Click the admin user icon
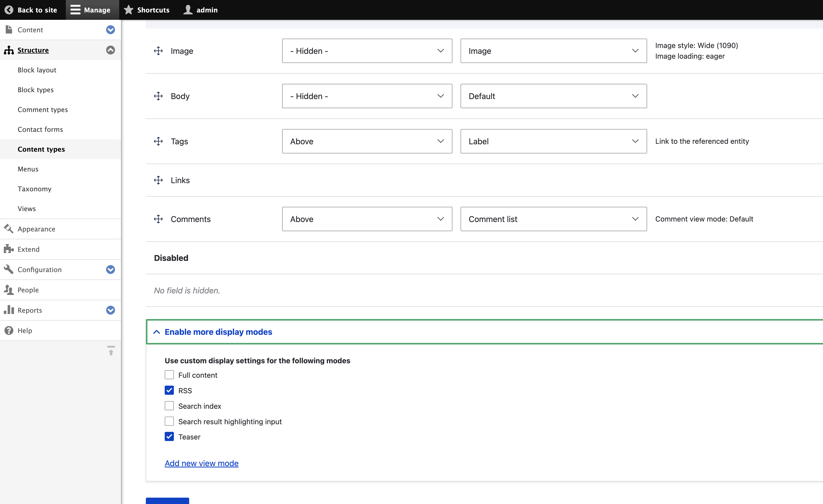Image resolution: width=823 pixels, height=504 pixels. 188,10
